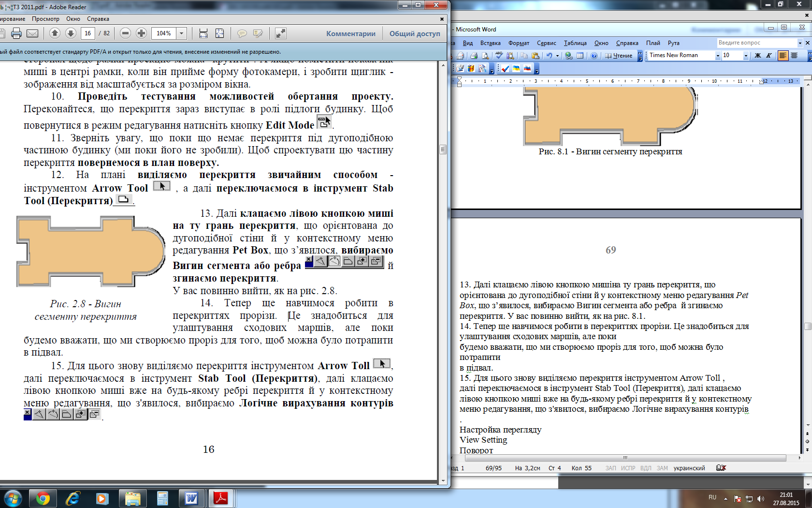
Task: Click ИСПР indicator in Word status bar
Action: (x=628, y=468)
